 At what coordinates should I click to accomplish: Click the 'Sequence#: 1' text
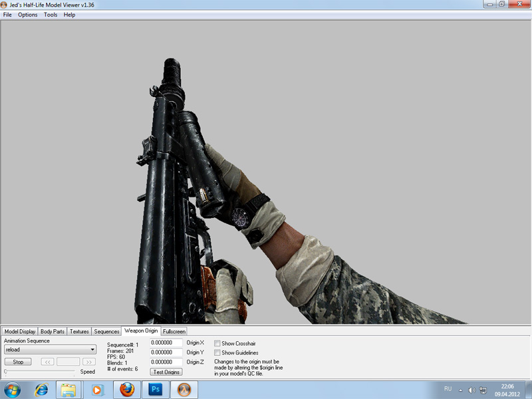[123, 344]
